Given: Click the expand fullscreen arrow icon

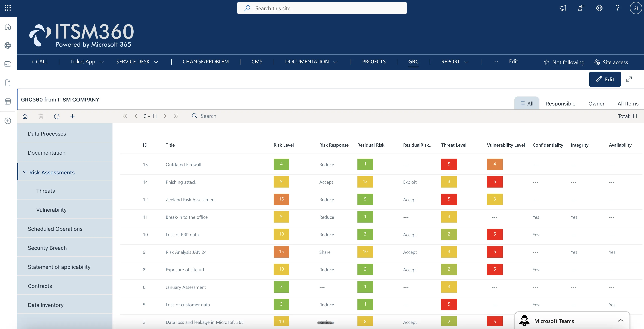Looking at the screenshot, I should pyautogui.click(x=629, y=79).
